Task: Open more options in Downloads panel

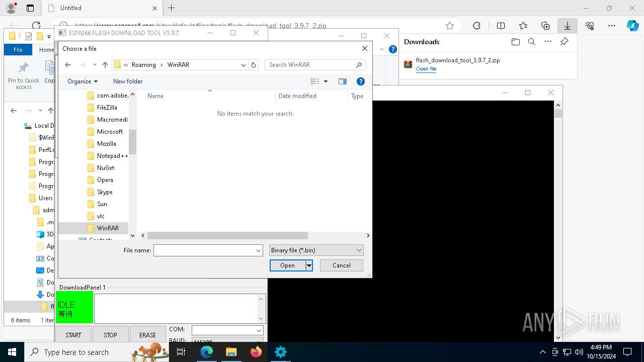Action: coord(548,42)
